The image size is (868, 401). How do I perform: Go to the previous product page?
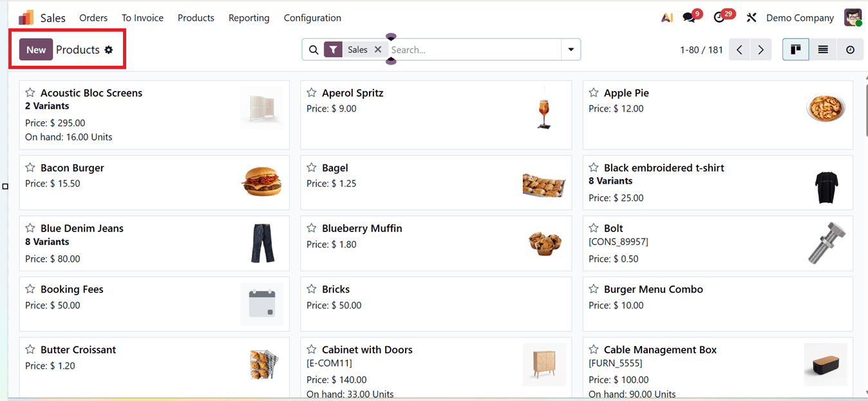point(739,49)
